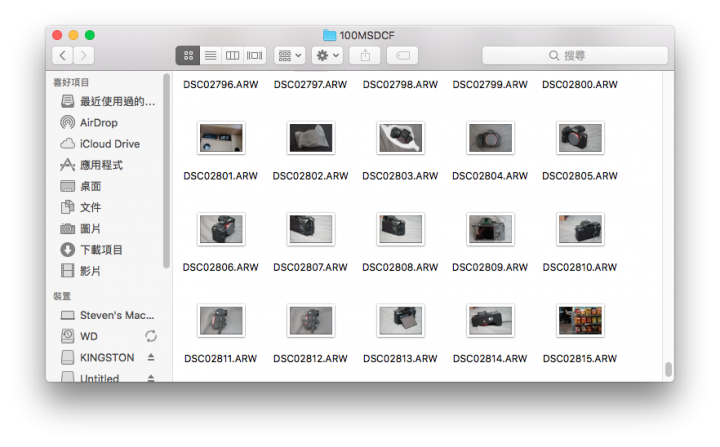Switch to column view mode
720x447 pixels.
point(232,56)
